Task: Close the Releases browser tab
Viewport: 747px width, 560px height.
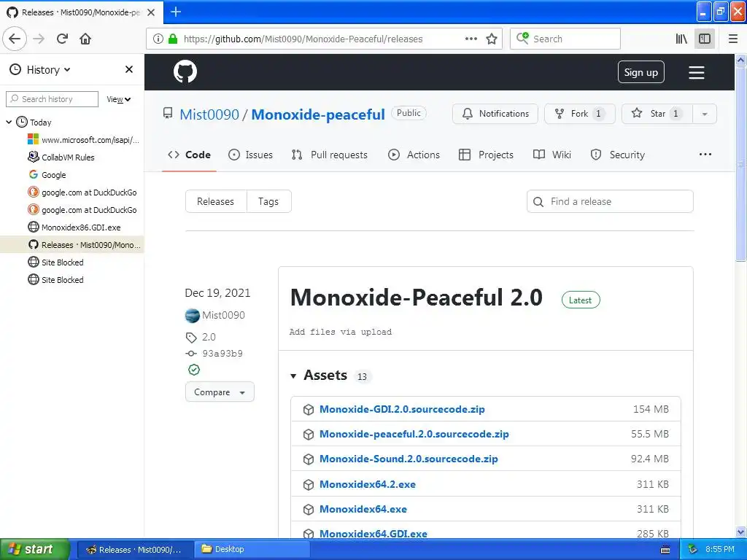Action: click(151, 12)
